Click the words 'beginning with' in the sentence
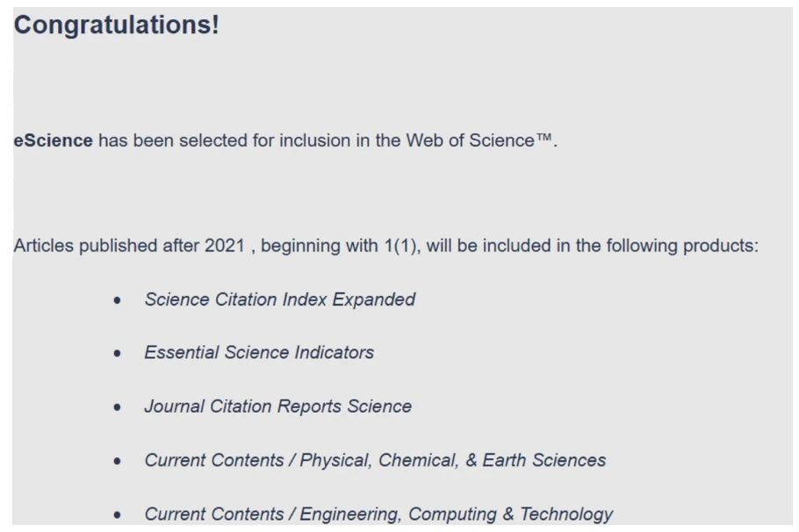Viewport: 799px width, 532px height. pyautogui.click(x=320, y=246)
